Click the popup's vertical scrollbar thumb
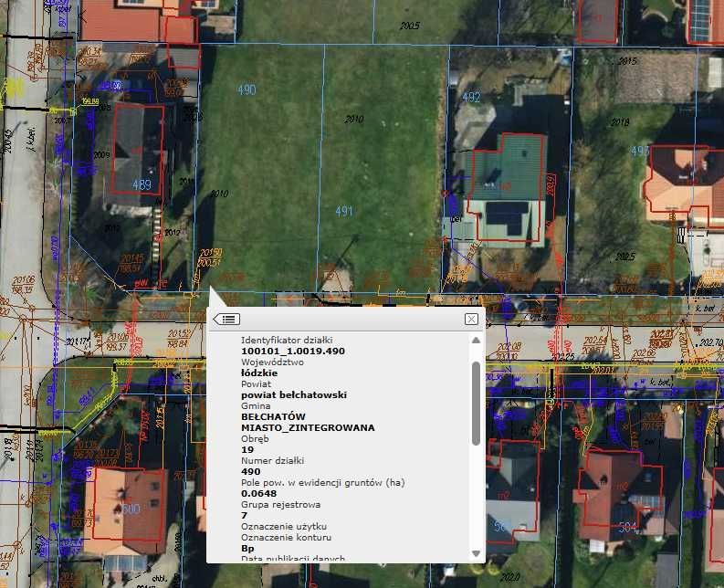This screenshot has width=724, height=588. tap(476, 404)
